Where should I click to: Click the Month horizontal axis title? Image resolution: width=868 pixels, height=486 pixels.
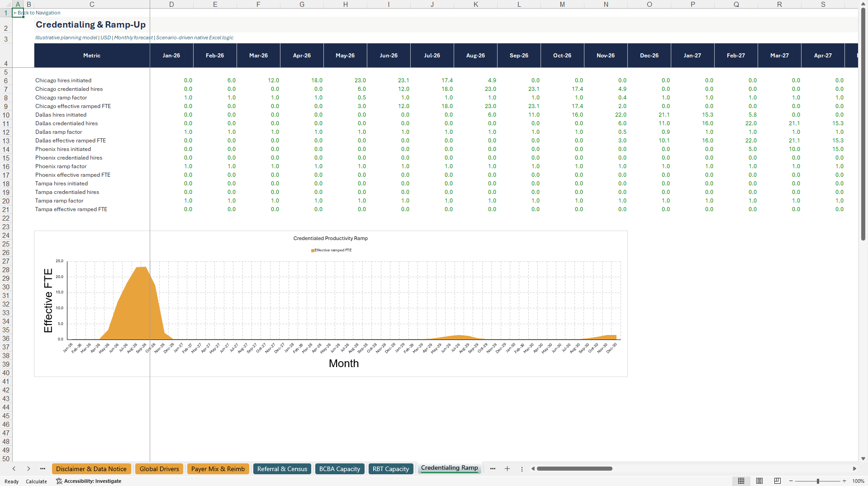pyautogui.click(x=344, y=363)
